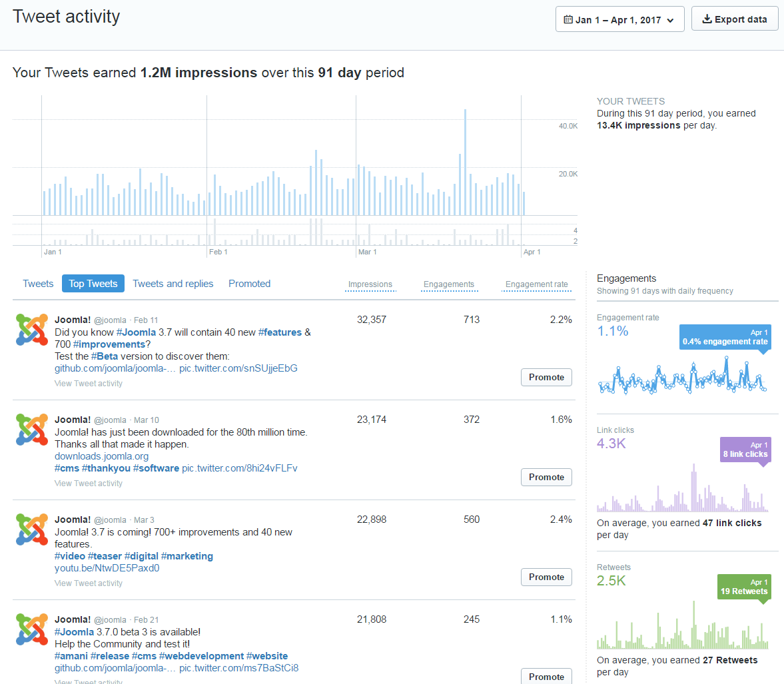Click the 713 engagements value
This screenshot has height=684, width=784.
472,320
